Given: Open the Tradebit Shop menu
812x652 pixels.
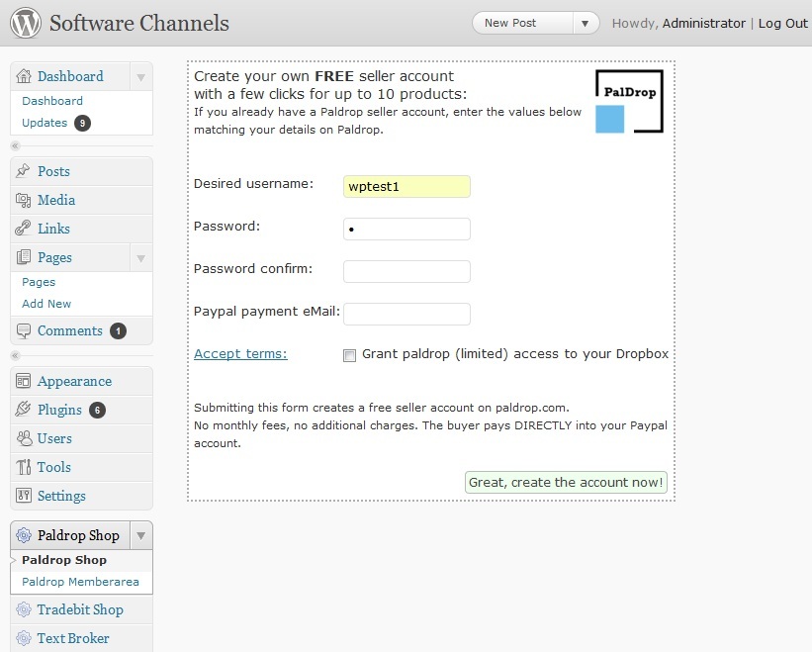Looking at the screenshot, I should 81,609.
